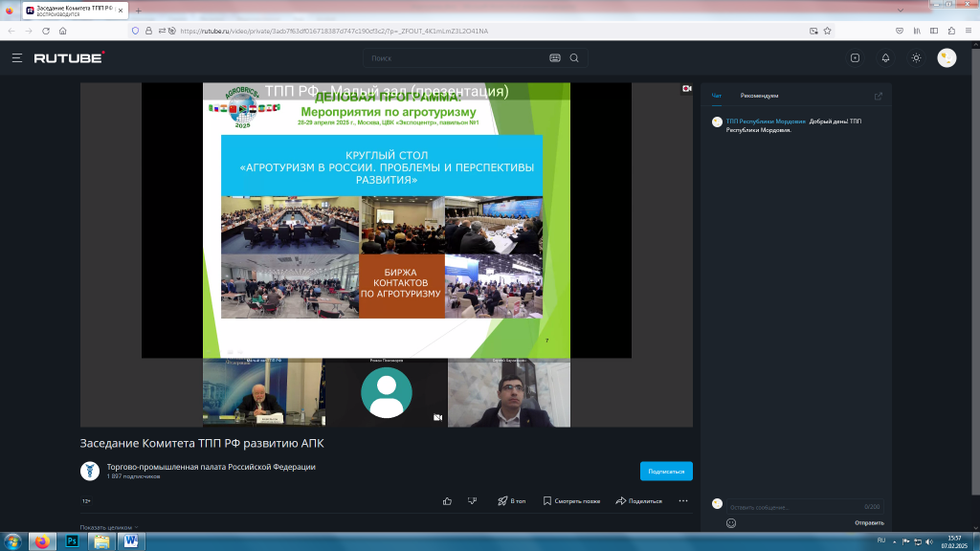980x551 pixels.
Task: Expand the description via "Показать целиком"
Action: click(x=108, y=527)
